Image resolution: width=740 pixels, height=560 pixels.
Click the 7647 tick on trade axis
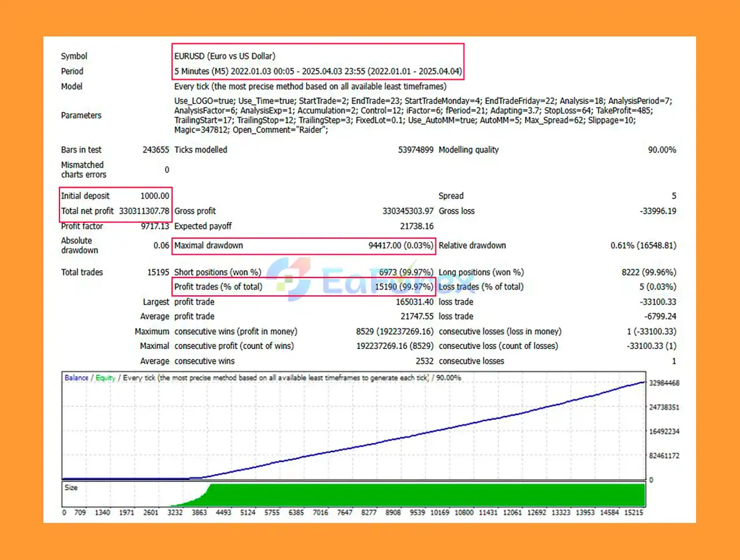click(x=345, y=513)
